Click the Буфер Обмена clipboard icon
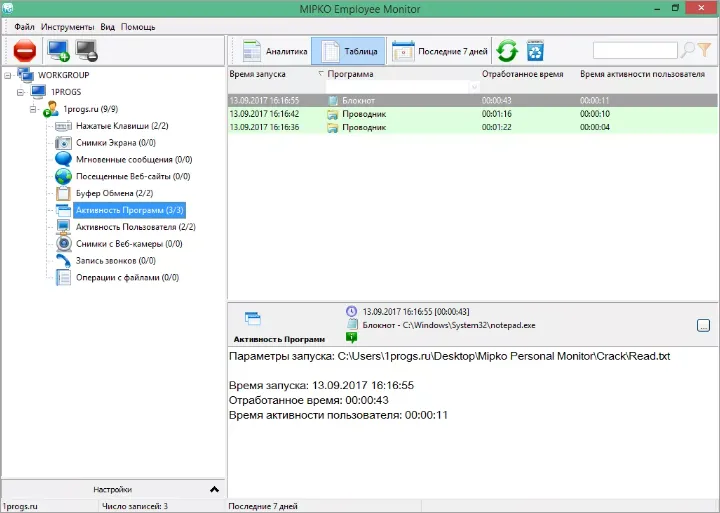Screen dimensions: 720x513 coord(63,193)
